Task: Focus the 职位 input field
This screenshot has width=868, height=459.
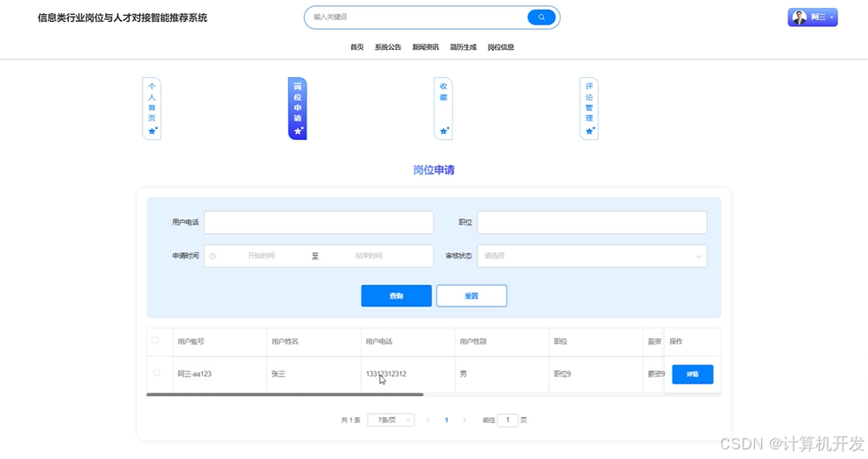Action: [592, 222]
